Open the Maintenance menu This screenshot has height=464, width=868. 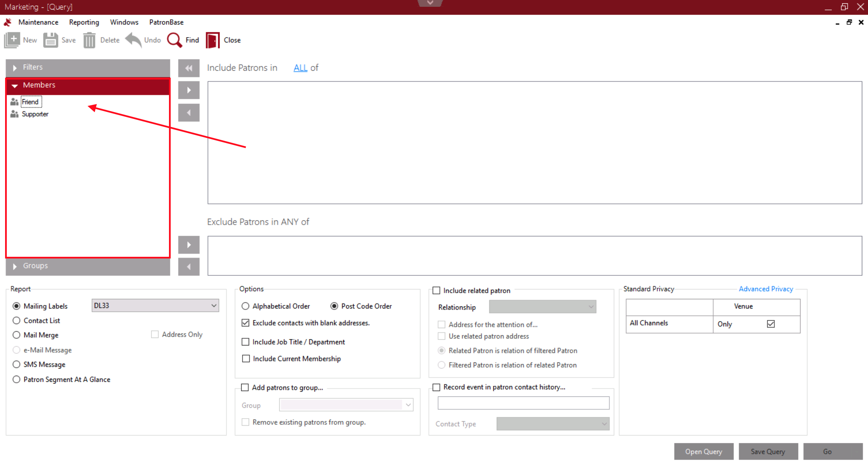click(x=38, y=22)
